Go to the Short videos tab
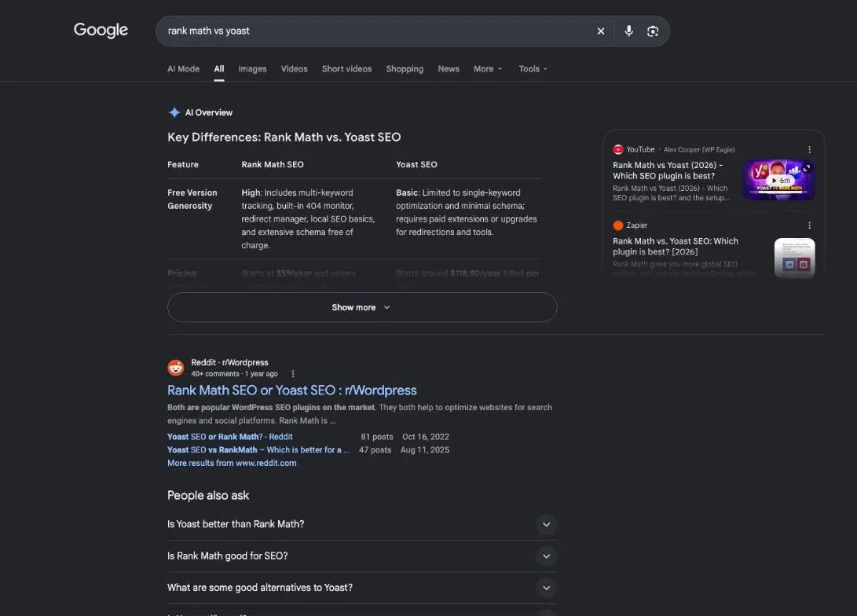 [346, 69]
